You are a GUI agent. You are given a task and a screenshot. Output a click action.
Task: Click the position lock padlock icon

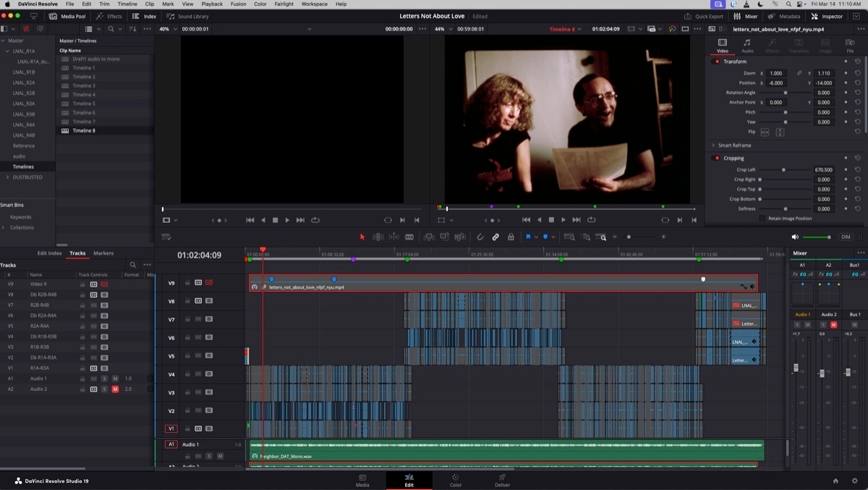tap(511, 237)
